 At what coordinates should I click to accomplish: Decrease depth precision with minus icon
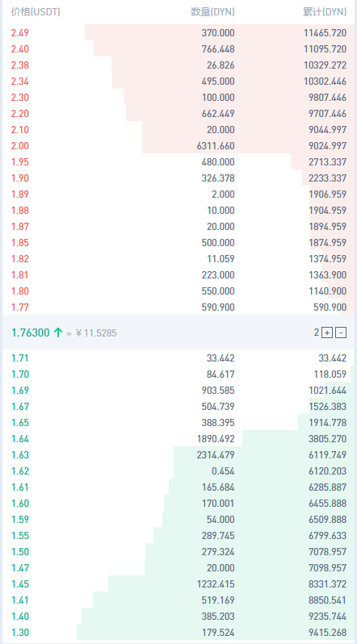(341, 332)
